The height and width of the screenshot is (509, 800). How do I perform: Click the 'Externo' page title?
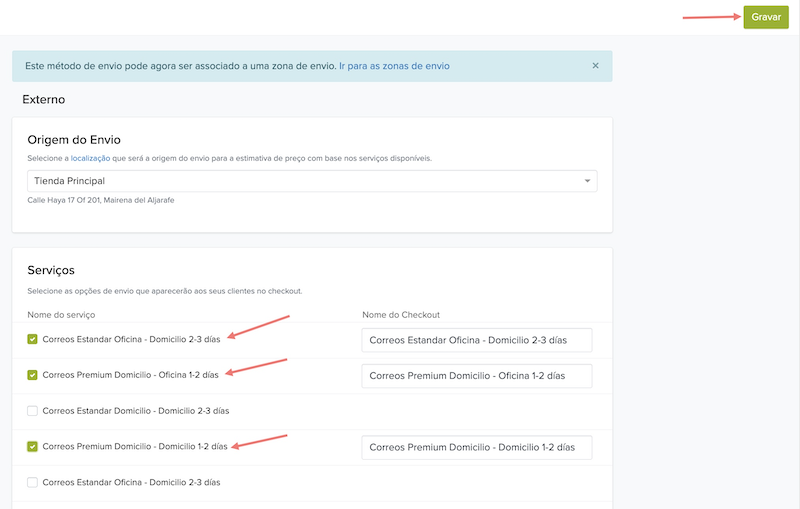[44, 99]
